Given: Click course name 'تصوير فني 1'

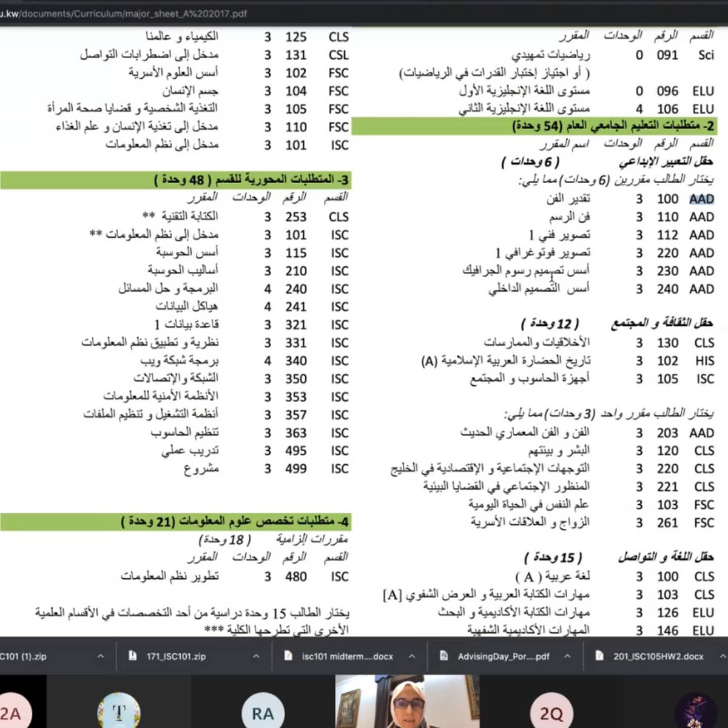Looking at the screenshot, I should click(559, 235).
